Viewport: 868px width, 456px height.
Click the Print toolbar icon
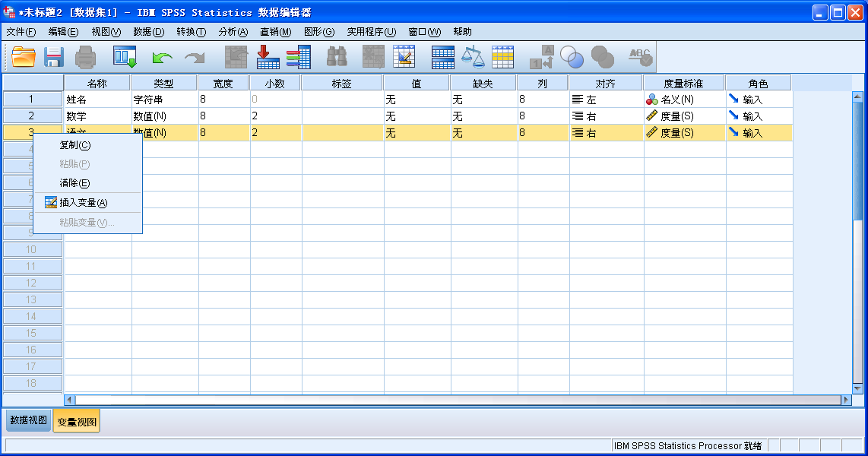pyautogui.click(x=85, y=57)
